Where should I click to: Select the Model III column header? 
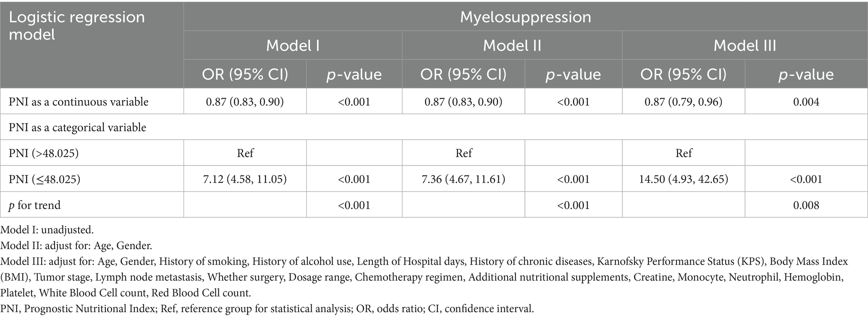click(745, 45)
